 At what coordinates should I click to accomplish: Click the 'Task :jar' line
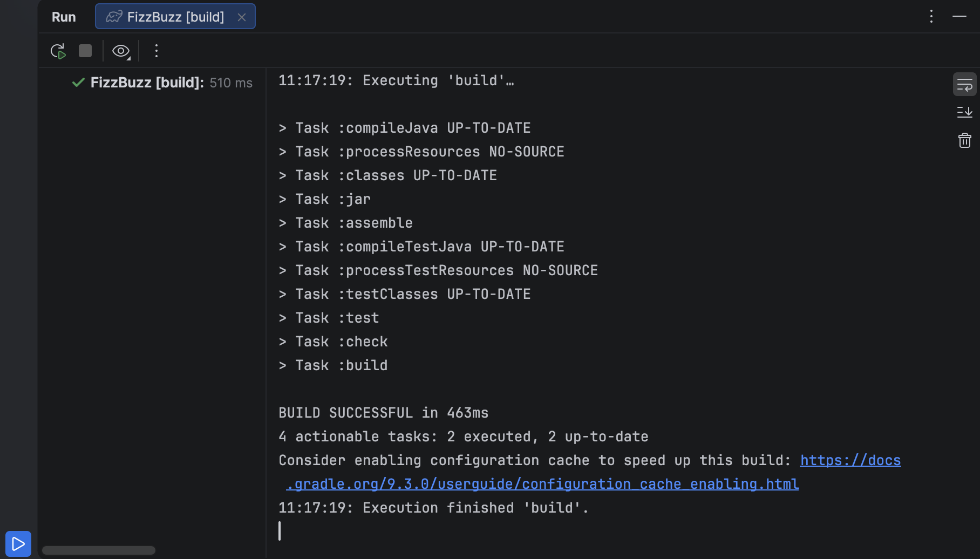(x=324, y=199)
